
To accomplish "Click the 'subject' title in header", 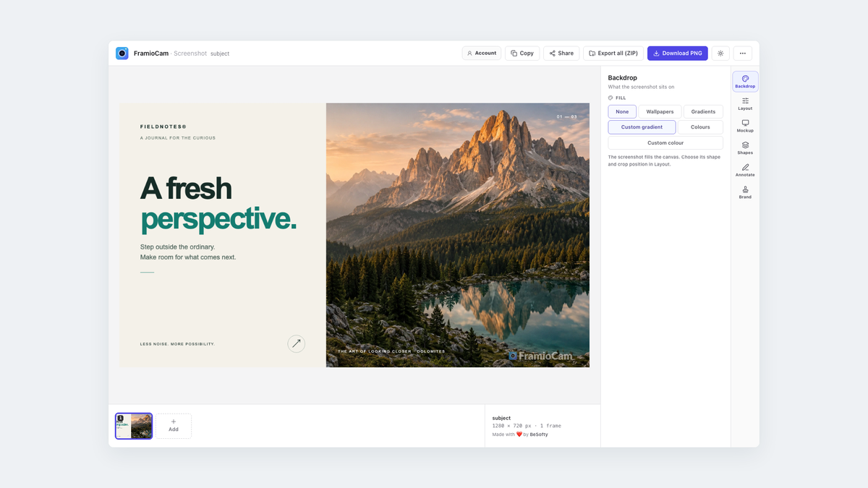I will pyautogui.click(x=220, y=53).
